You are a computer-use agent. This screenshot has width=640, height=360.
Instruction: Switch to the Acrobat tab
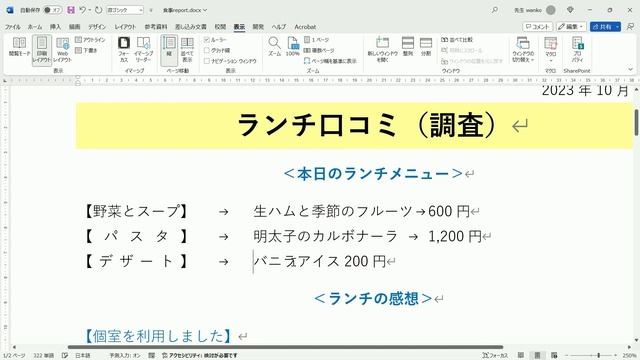pos(305,27)
